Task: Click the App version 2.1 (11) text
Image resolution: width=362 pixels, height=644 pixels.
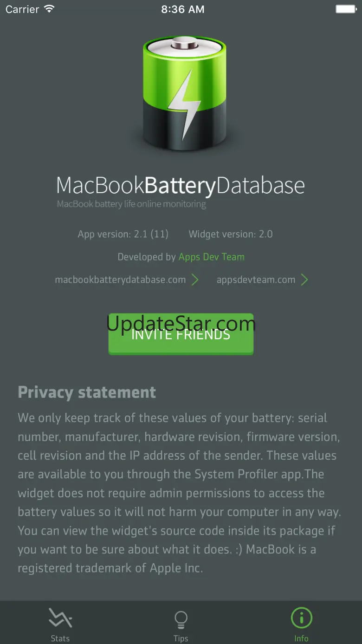Action: pos(123,234)
